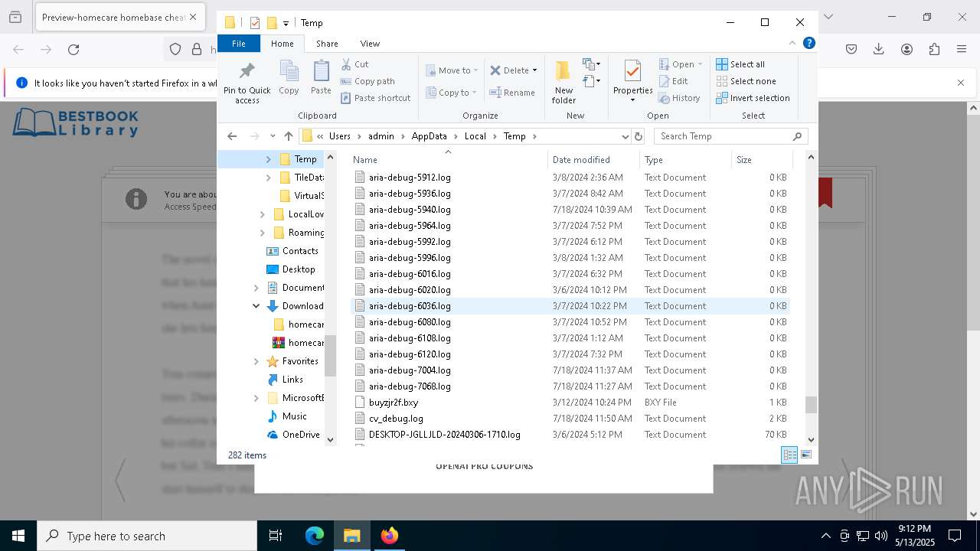Open the Copy to dropdown
This screenshot has height=551, width=980.
[x=451, y=93]
